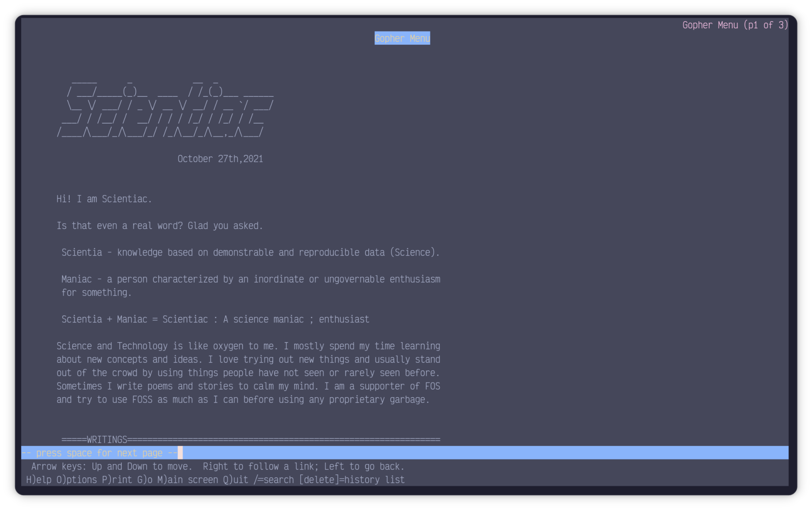Click 'about new concepts and ideas' line
Screen dimensions: 812x510
pyautogui.click(x=248, y=359)
